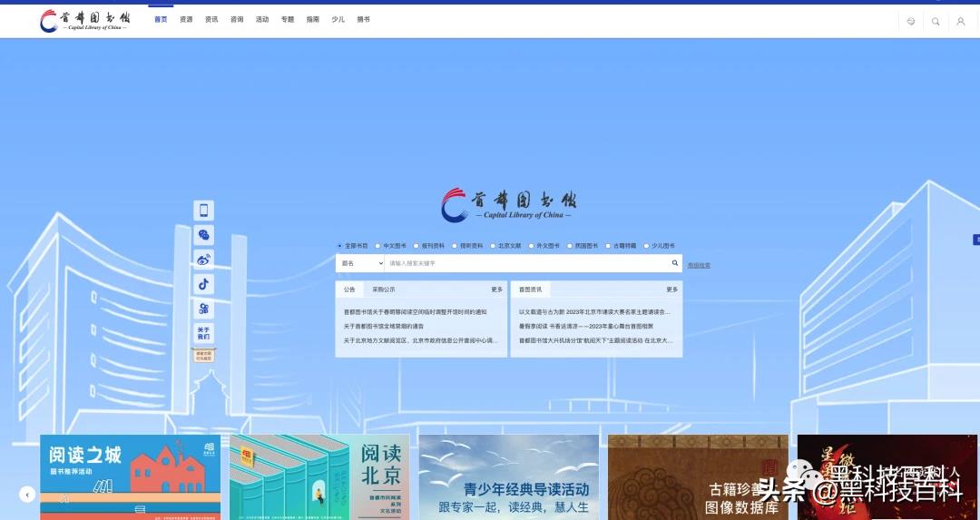
Task: Open news 2023年北京市诵读大赛
Action: 594,312
